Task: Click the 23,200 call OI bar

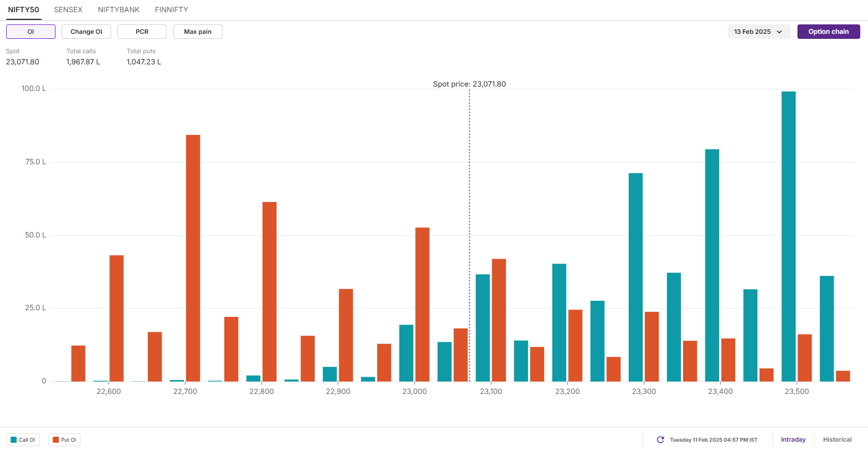Action: [559, 322]
